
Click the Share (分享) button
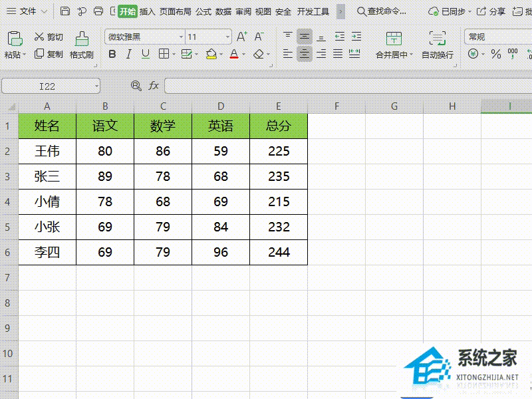tap(491, 11)
